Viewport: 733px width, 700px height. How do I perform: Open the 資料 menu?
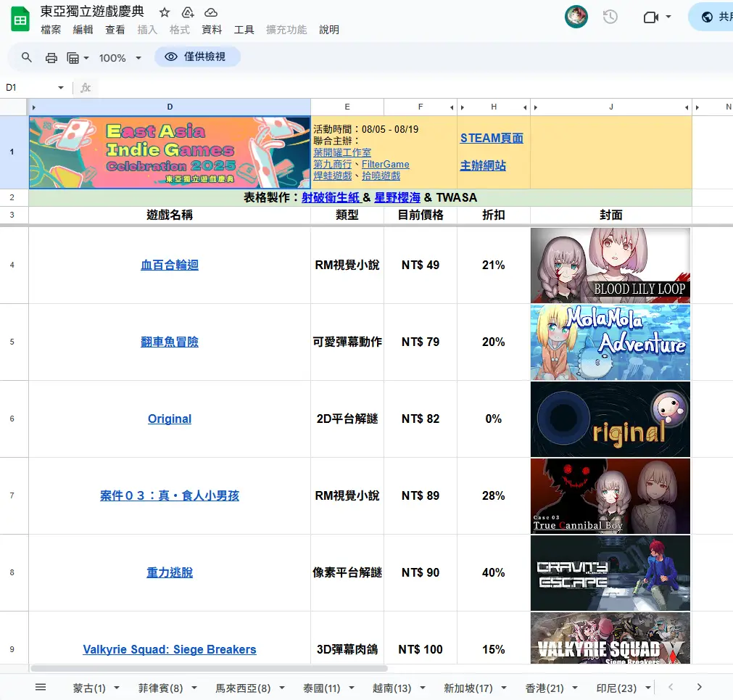click(x=212, y=30)
